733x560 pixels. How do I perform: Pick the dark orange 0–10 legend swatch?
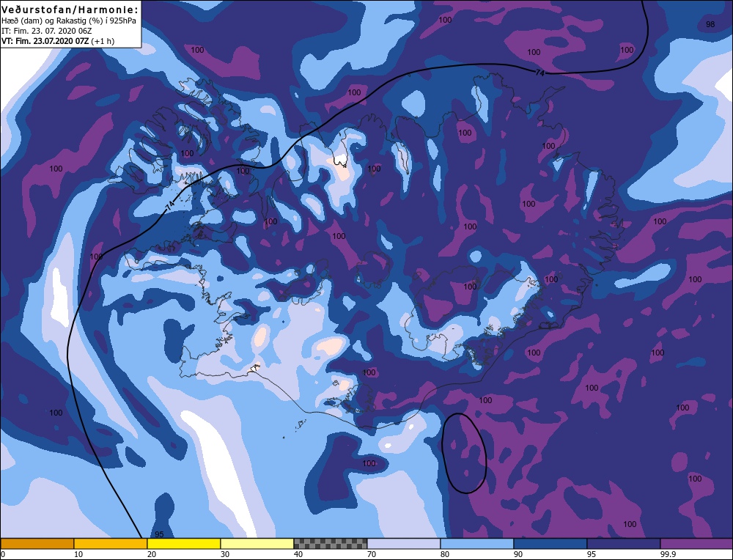(37, 543)
